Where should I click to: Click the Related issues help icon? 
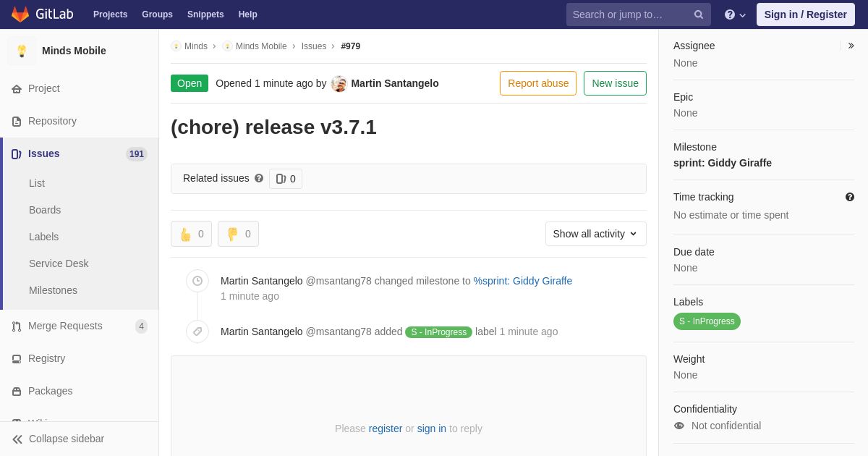(259, 178)
